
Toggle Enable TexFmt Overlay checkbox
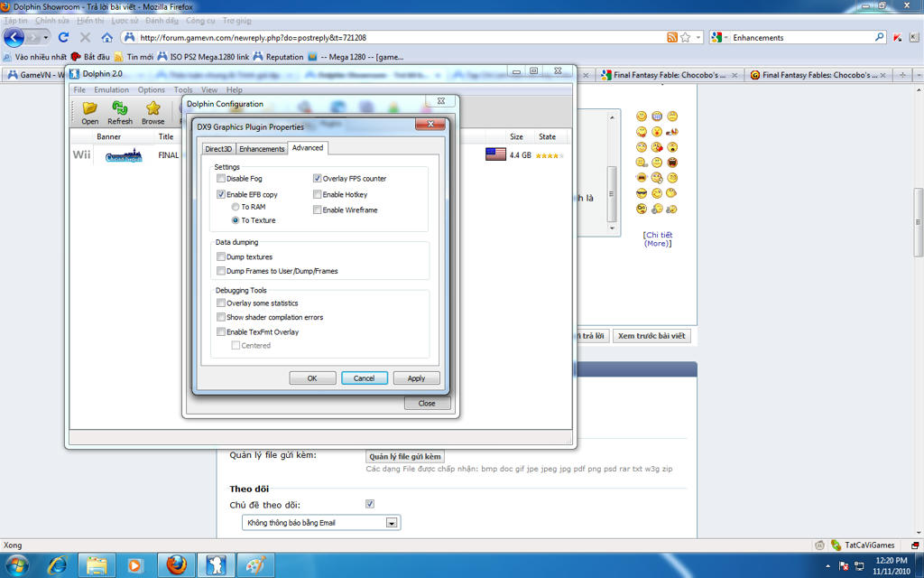coord(221,332)
